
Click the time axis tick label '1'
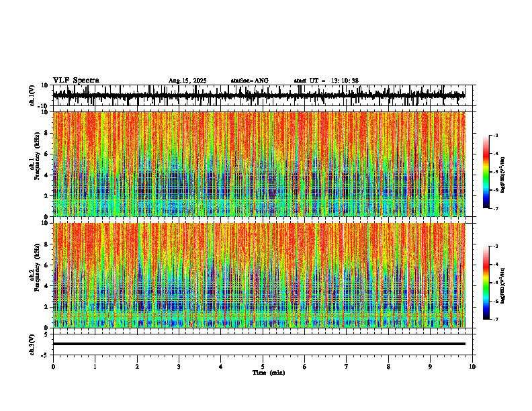coord(95,367)
